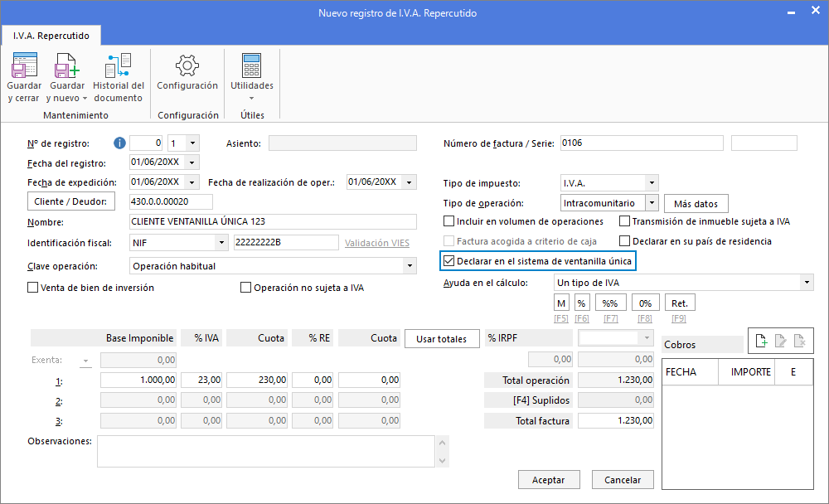Open the Validación VIES link
This screenshot has height=504, width=829.
point(377,243)
